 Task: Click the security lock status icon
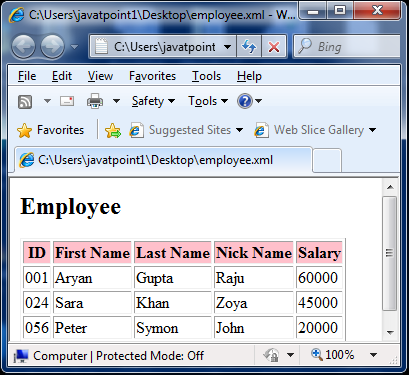(271, 355)
